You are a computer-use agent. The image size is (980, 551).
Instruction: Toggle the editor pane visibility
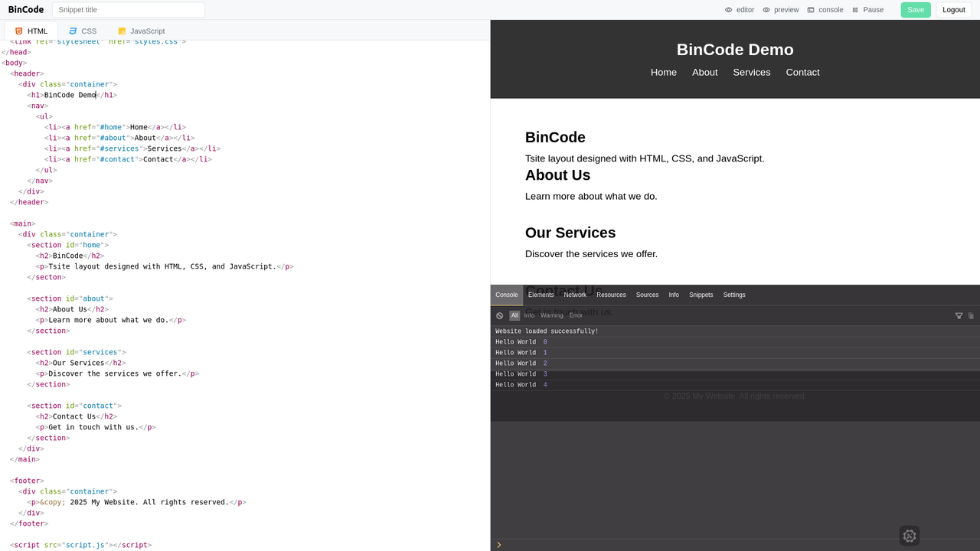pos(740,10)
